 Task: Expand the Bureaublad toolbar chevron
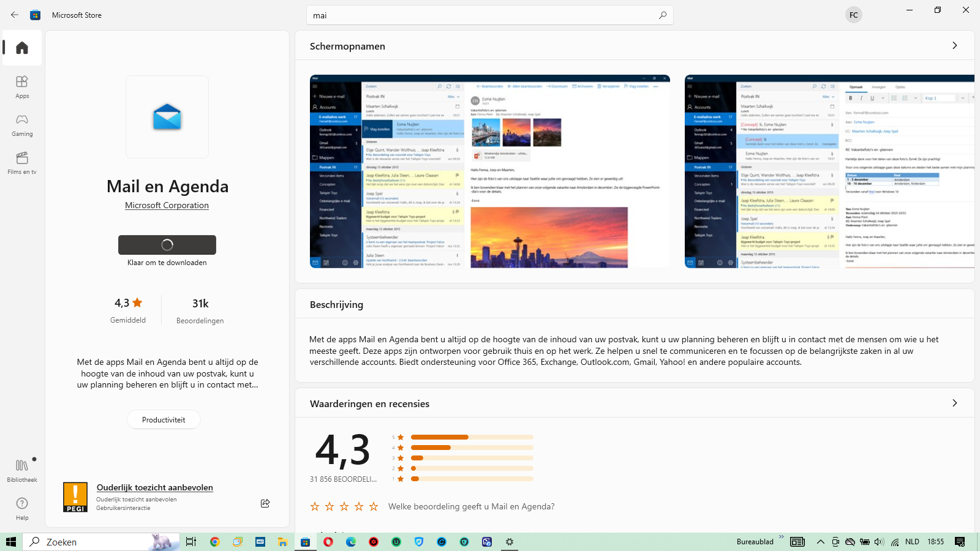pos(781,538)
